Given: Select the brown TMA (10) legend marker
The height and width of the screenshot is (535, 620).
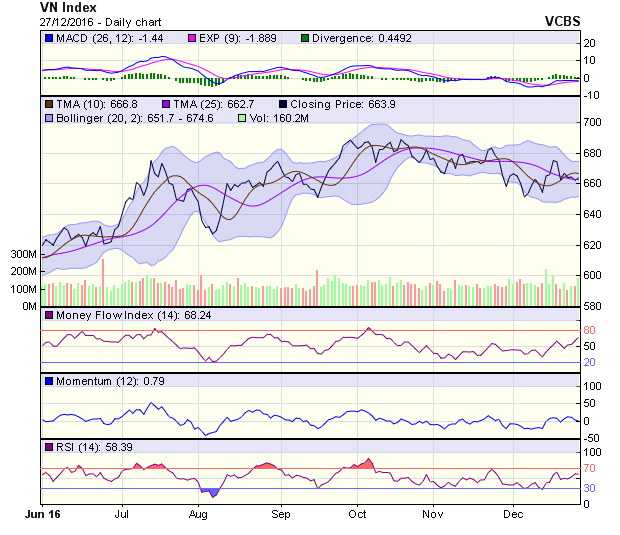Looking at the screenshot, I should [x=49, y=103].
